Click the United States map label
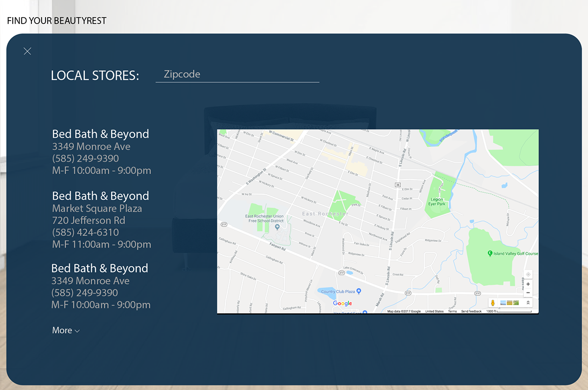 (x=434, y=311)
